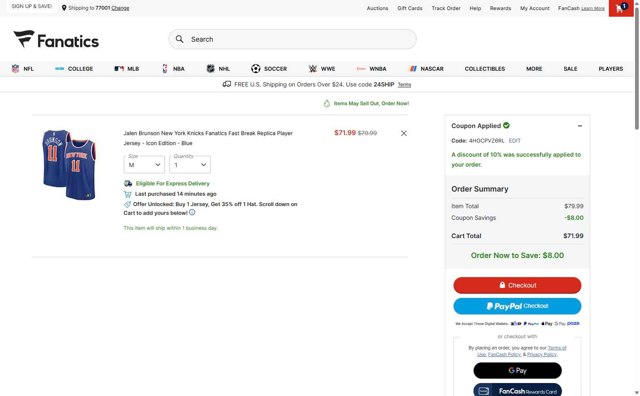Click the Fanatics logo
Screen dimensions: 640x396
(x=56, y=40)
